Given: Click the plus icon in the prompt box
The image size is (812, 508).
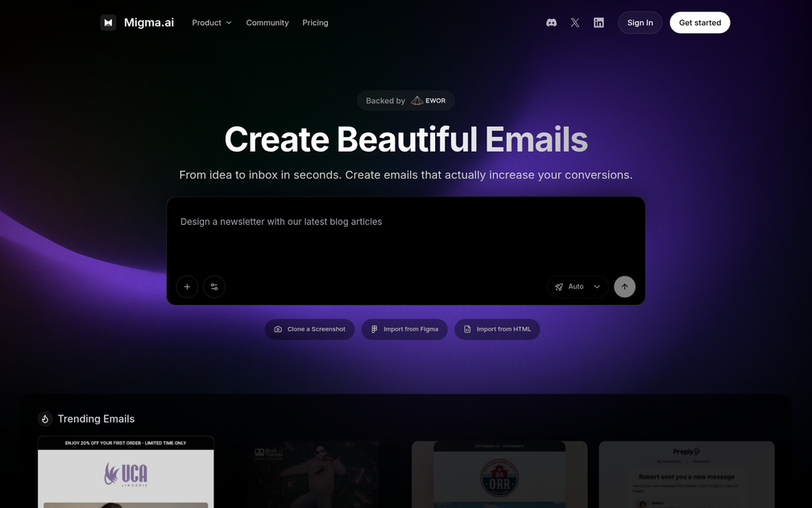Looking at the screenshot, I should [x=187, y=286].
